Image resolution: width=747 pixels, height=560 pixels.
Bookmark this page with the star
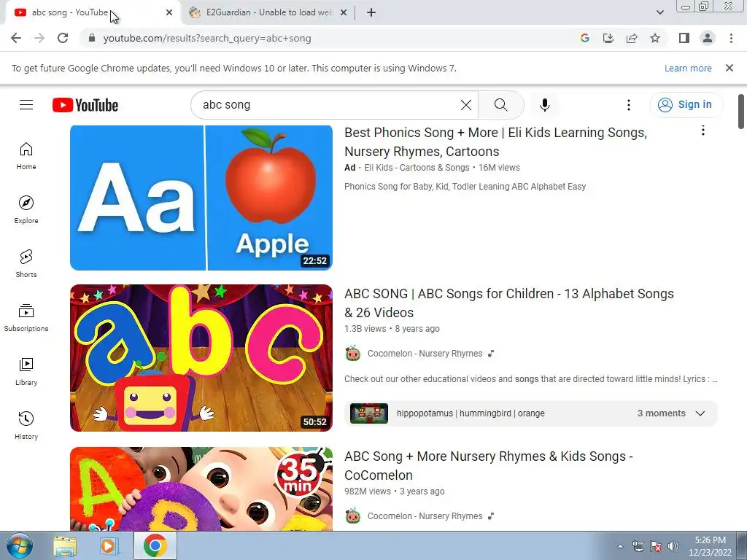[x=655, y=38]
